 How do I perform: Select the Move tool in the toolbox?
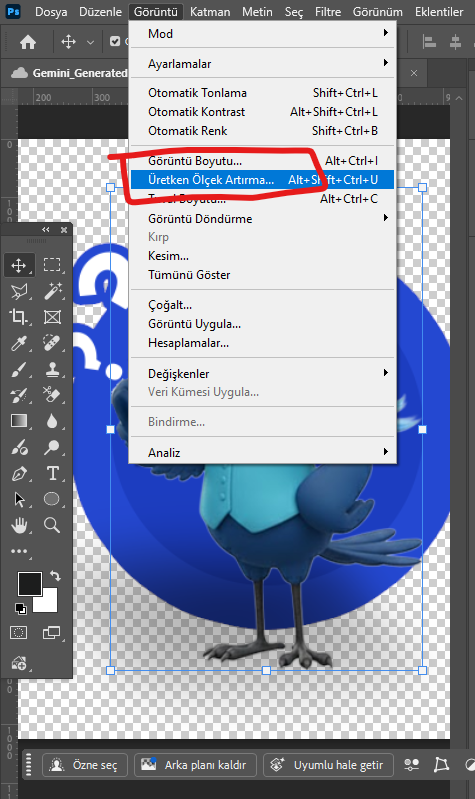coord(19,265)
